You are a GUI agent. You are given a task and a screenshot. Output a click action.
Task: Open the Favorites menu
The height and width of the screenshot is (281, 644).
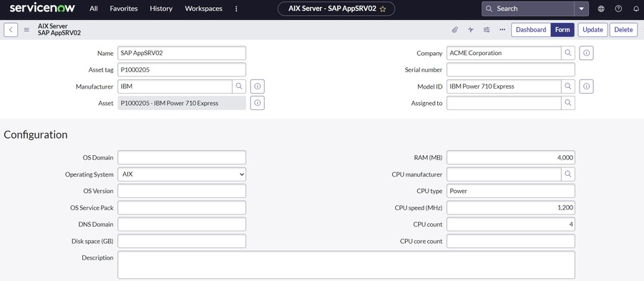[x=124, y=9]
